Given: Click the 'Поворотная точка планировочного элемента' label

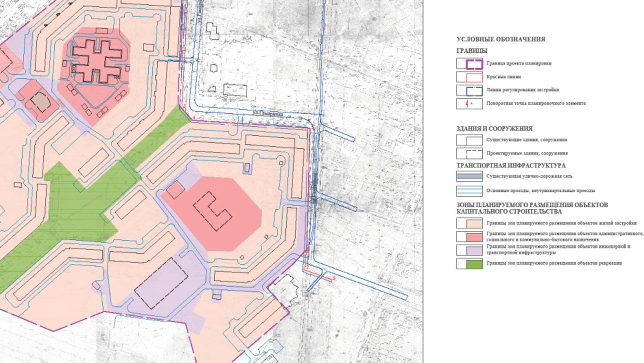Looking at the screenshot, I should pyautogui.click(x=536, y=103).
